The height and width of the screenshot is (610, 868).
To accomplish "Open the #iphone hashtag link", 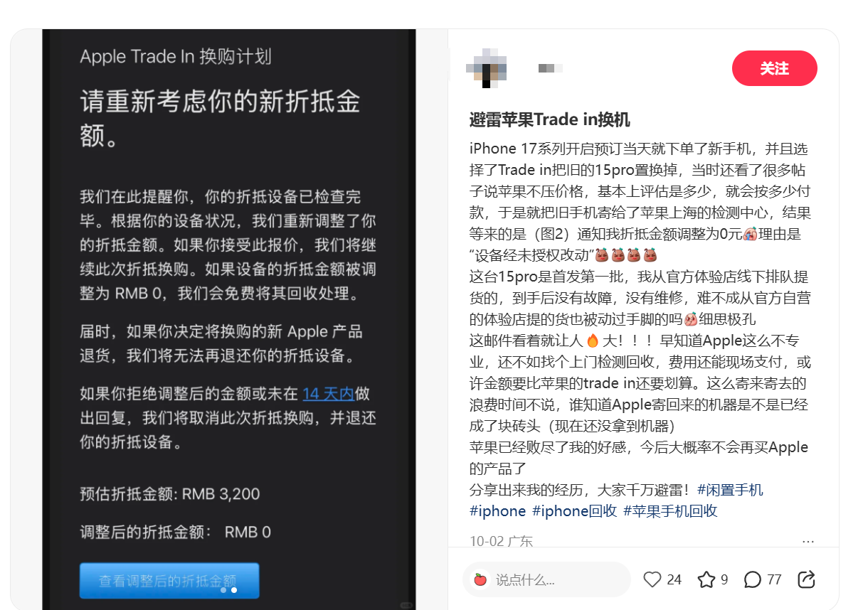I will pos(498,511).
